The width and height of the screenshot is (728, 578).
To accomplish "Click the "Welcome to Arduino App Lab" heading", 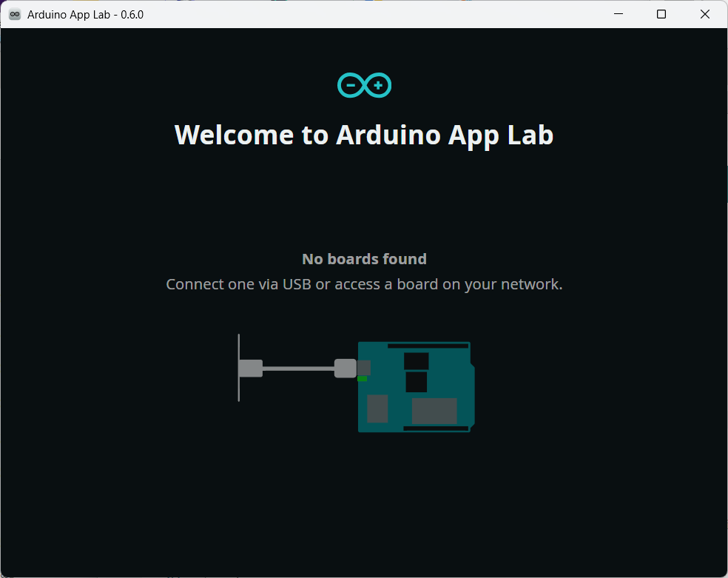I will tap(364, 135).
